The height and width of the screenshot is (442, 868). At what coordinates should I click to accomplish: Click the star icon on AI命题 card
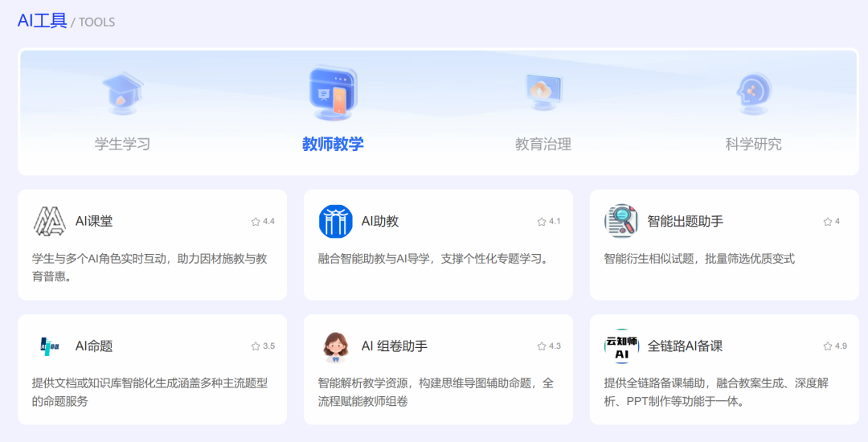256,346
